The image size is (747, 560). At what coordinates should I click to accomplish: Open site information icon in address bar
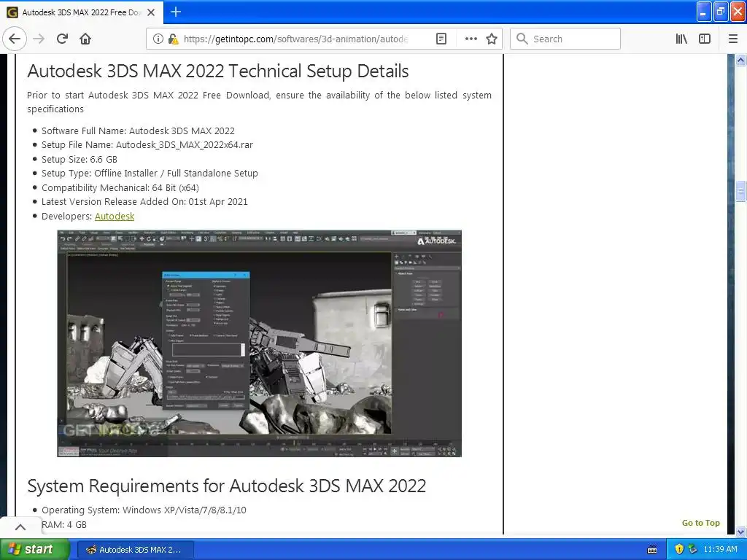[x=158, y=39]
